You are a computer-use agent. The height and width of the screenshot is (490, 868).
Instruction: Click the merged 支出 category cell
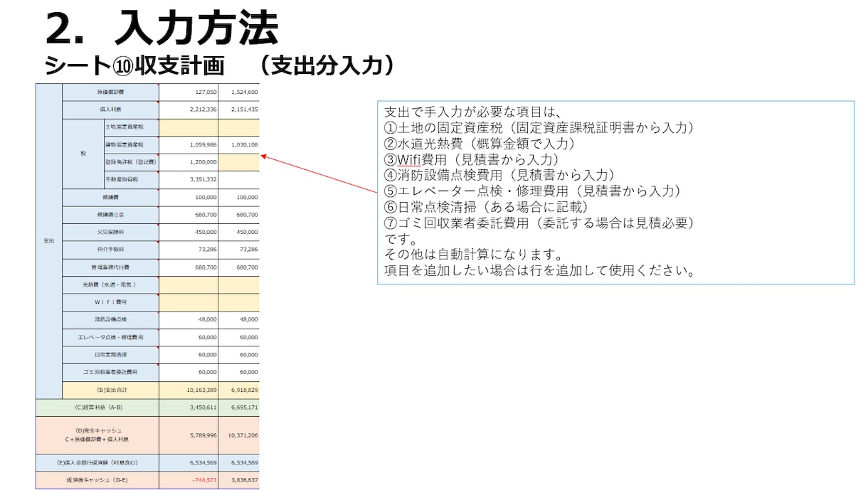pyautogui.click(x=49, y=241)
